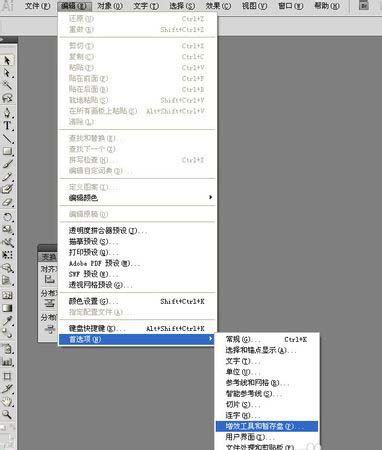Open the 窗口(W) menu
The image size is (382, 450).
[291, 6]
